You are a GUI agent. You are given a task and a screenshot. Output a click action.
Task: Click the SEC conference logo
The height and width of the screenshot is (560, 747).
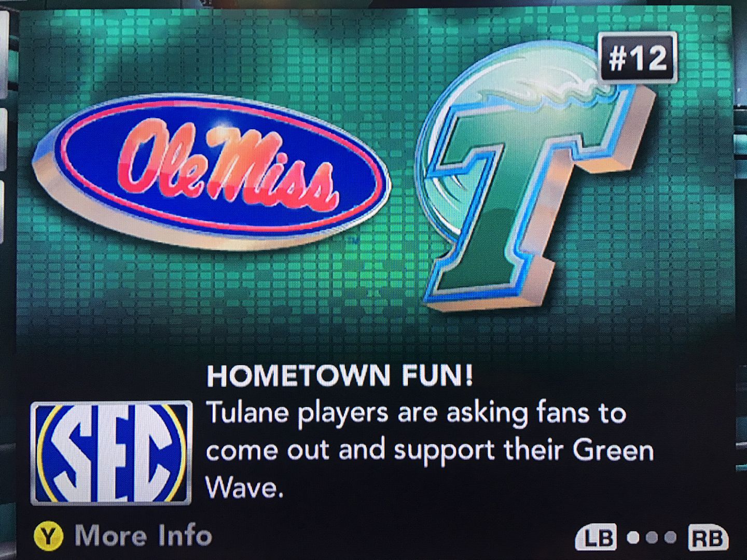click(x=112, y=453)
